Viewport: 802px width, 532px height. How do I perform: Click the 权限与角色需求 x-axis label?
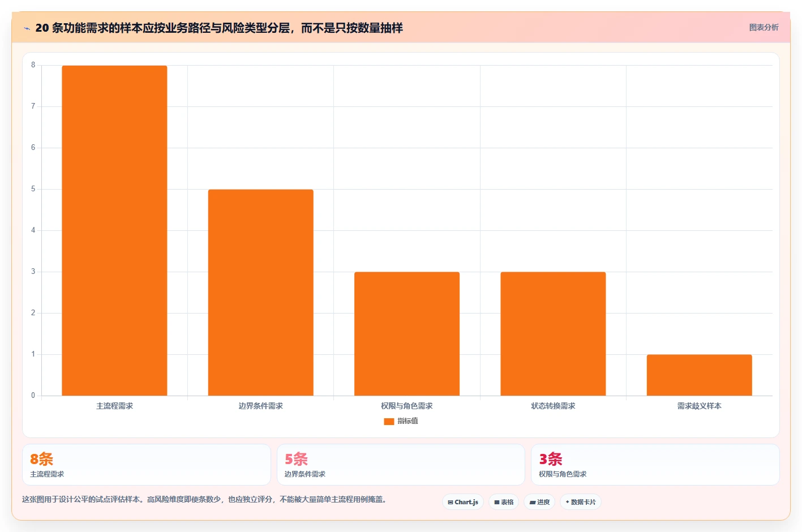click(x=407, y=406)
